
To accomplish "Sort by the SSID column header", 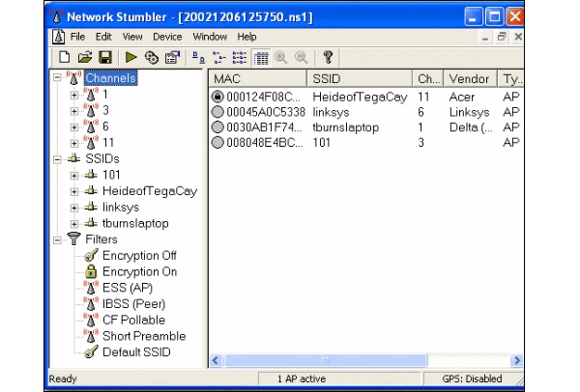I will (x=360, y=79).
